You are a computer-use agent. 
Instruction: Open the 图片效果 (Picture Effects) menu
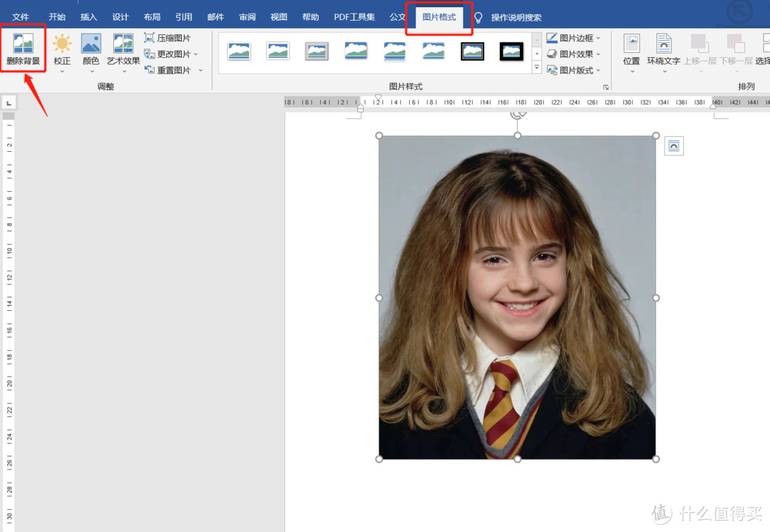[574, 54]
